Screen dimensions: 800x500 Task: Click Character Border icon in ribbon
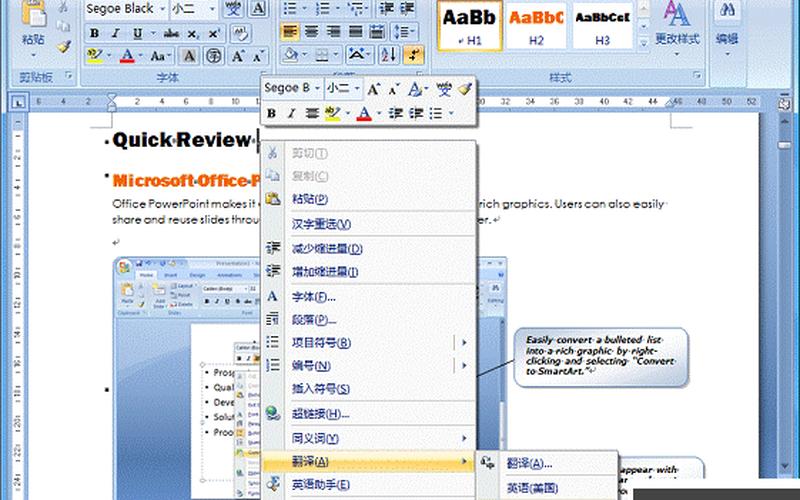tap(259, 9)
